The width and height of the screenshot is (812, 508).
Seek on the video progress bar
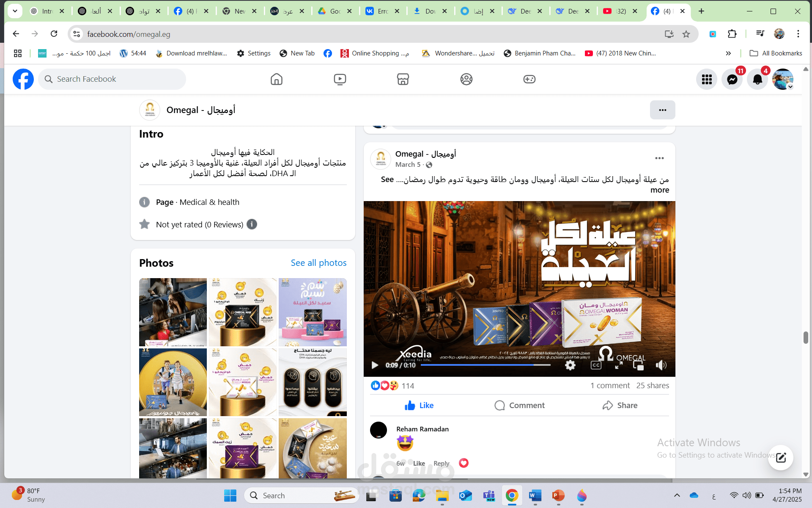[x=486, y=365]
